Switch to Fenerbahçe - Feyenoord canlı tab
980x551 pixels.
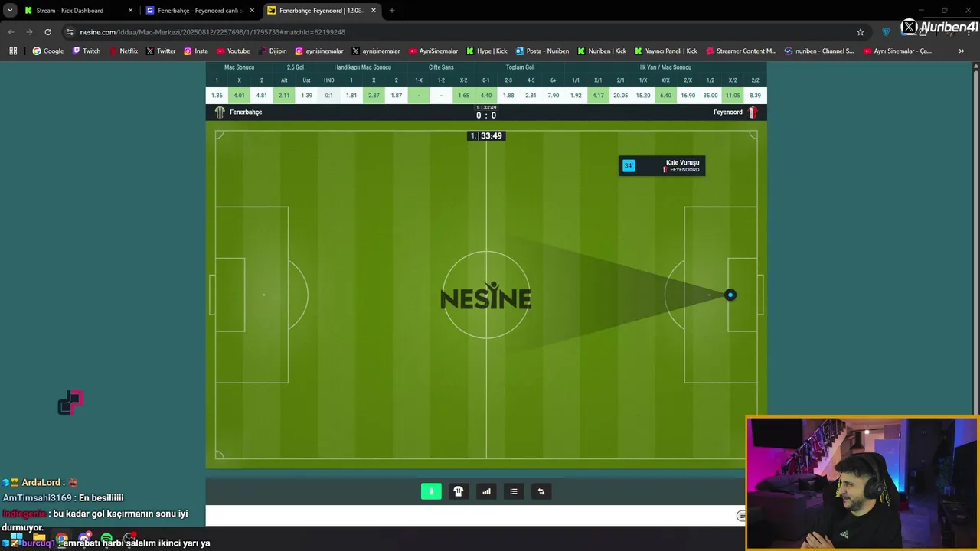(x=199, y=11)
